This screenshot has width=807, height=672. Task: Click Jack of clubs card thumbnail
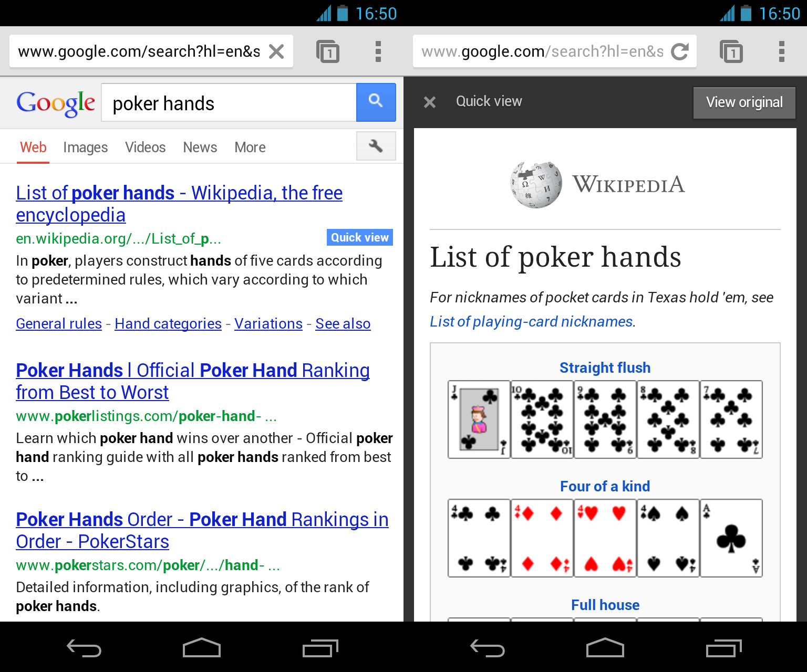pyautogui.click(x=479, y=419)
